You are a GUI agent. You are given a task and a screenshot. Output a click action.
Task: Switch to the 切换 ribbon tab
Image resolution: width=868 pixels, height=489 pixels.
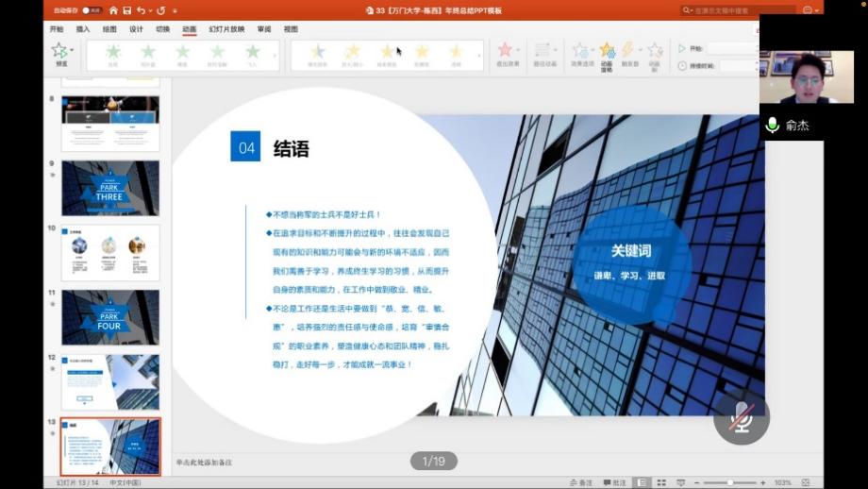(162, 29)
